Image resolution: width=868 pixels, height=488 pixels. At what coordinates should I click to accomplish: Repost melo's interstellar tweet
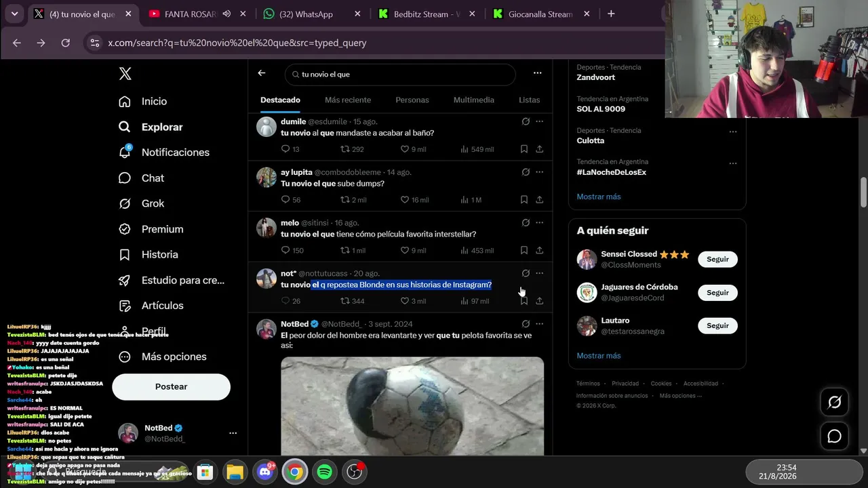pyautogui.click(x=345, y=250)
